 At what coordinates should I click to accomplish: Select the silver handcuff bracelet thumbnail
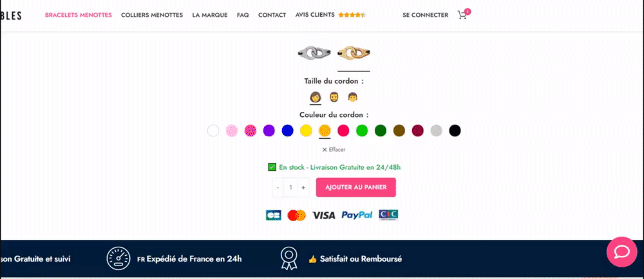click(x=314, y=53)
